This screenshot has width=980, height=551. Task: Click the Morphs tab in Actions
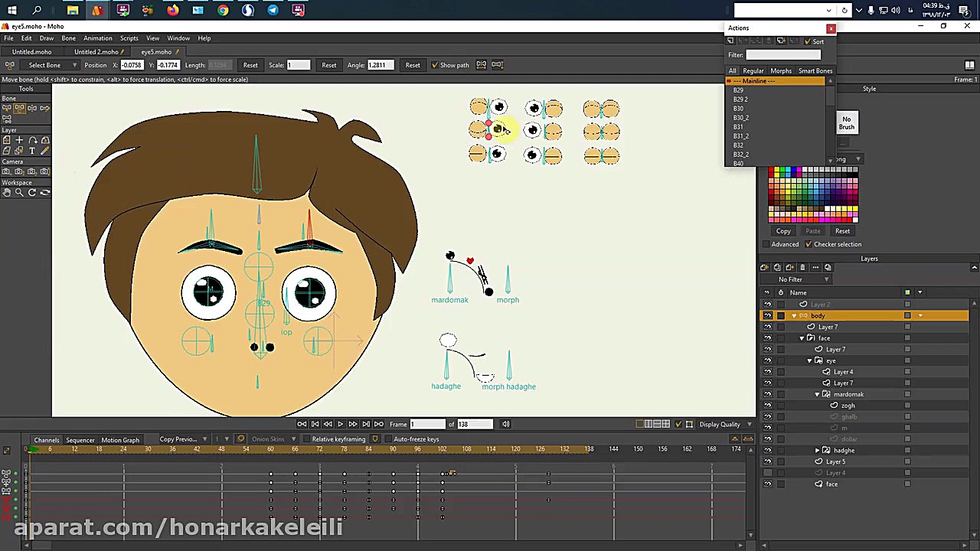(781, 70)
